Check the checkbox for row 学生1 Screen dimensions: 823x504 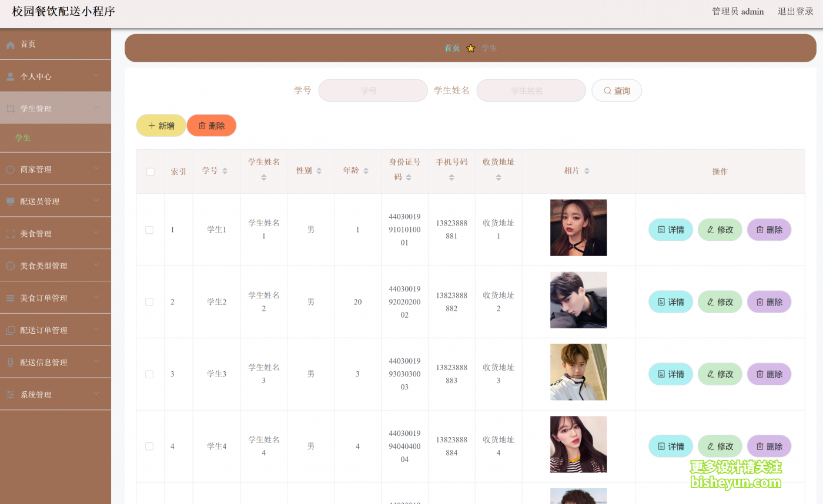149,230
